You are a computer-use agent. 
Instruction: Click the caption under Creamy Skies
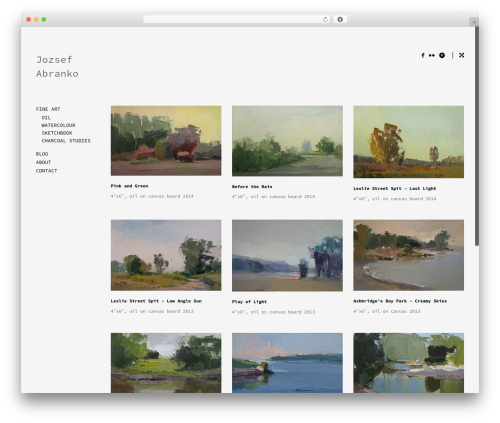[387, 311]
